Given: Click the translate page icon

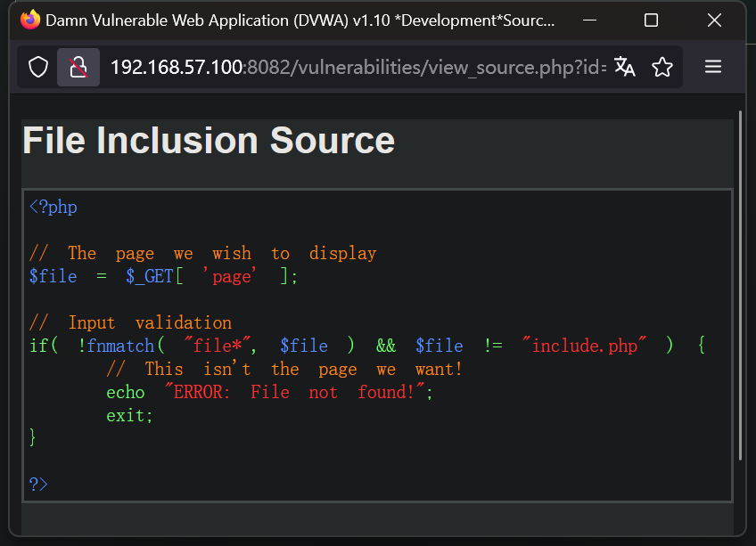Looking at the screenshot, I should [624, 67].
